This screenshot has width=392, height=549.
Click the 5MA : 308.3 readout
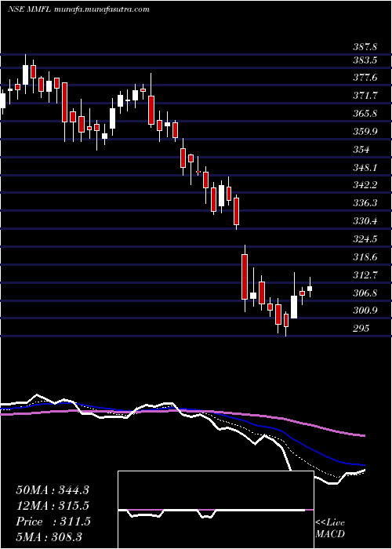(x=49, y=536)
